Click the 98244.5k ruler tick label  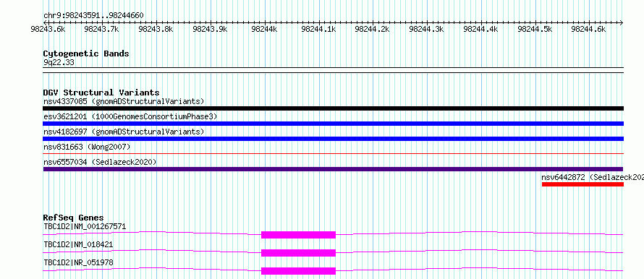(535, 29)
